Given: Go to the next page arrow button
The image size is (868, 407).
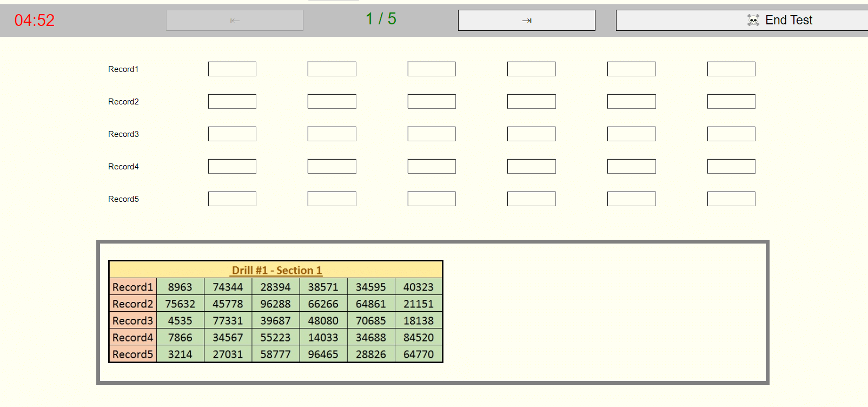Looking at the screenshot, I should coord(527,21).
